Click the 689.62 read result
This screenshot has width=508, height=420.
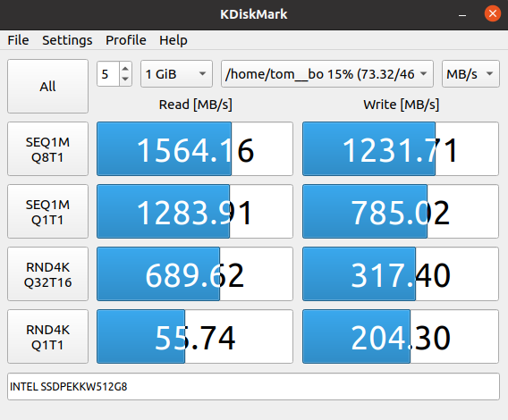195,274
